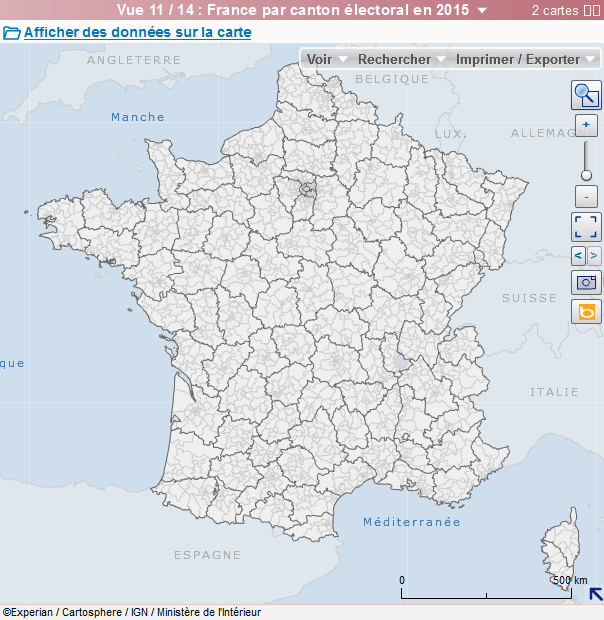The height and width of the screenshot is (620, 604).
Task: Reset map to full extent view
Action: click(586, 226)
